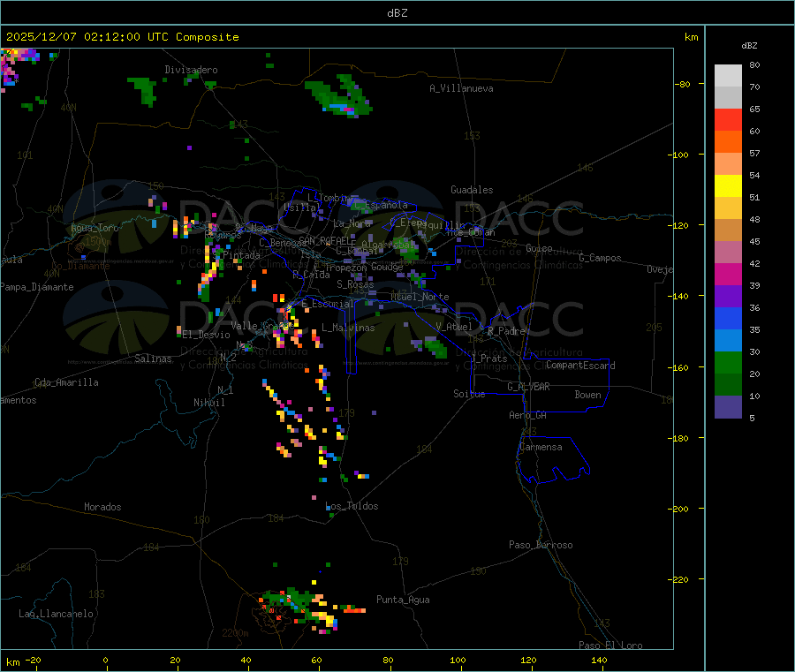795x672 pixels.
Task: Click the Atuel_Norte map label
Action: (x=420, y=297)
